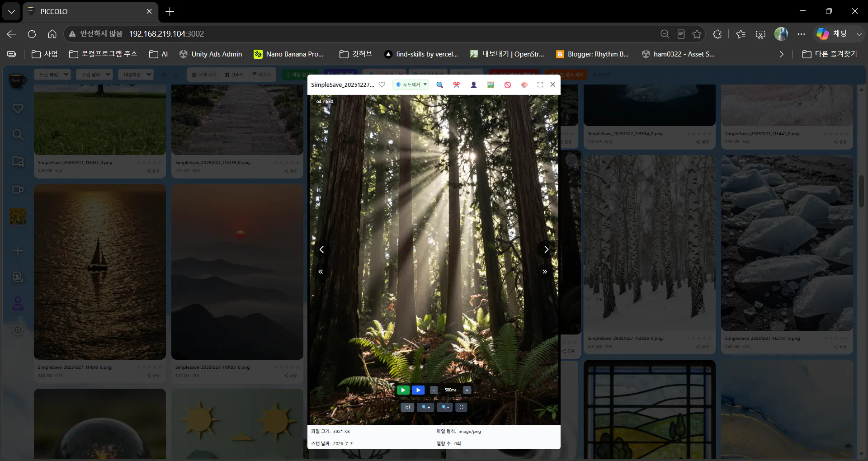Go to the next image arrow

coord(546,249)
